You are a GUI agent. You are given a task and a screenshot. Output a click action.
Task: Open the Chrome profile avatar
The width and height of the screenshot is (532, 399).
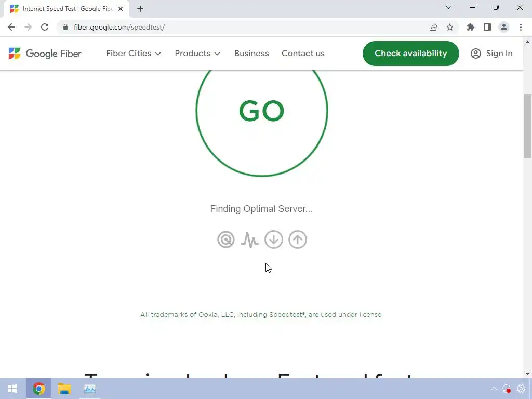504,27
